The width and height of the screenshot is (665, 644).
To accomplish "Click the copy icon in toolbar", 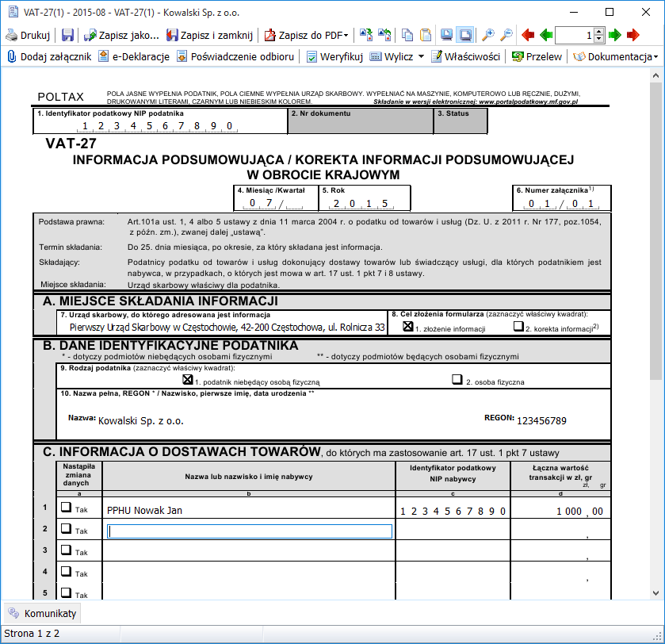I will click(407, 35).
